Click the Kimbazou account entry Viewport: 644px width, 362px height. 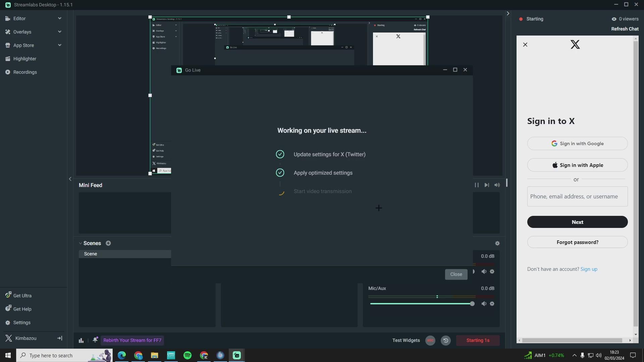point(26,338)
